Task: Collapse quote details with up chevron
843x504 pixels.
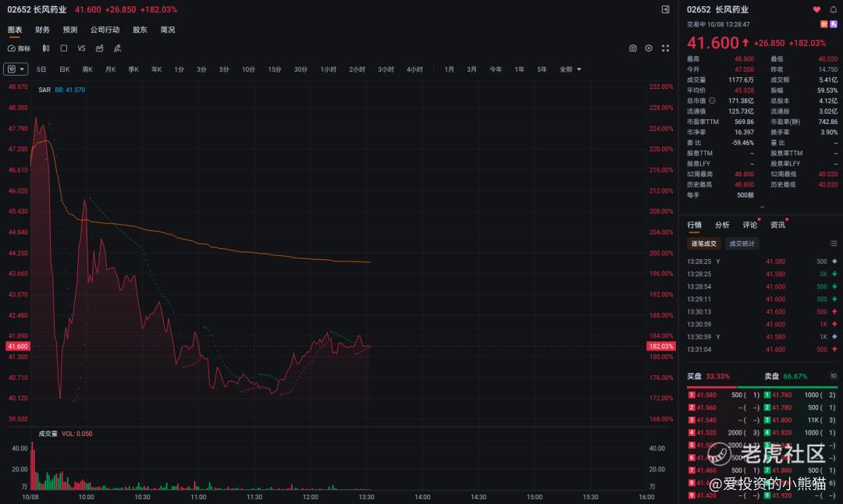Action: [x=762, y=207]
